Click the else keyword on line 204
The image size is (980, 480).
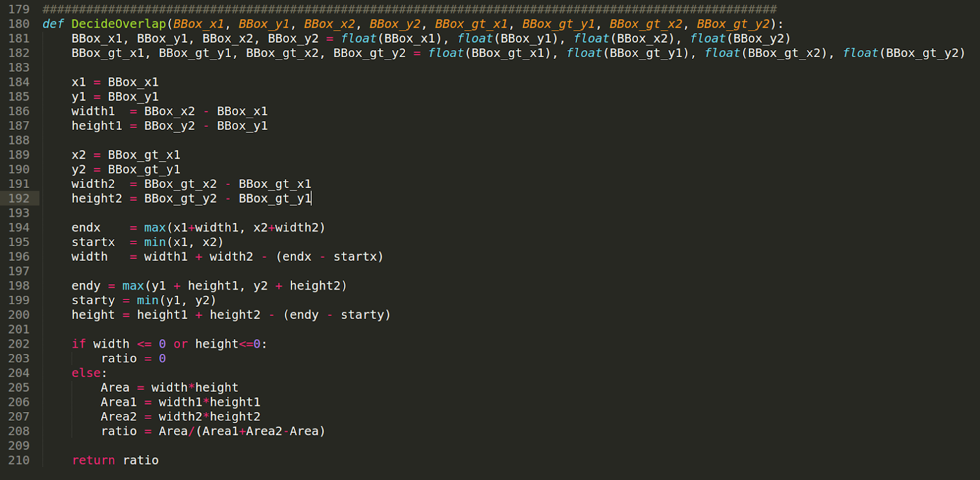(86, 373)
